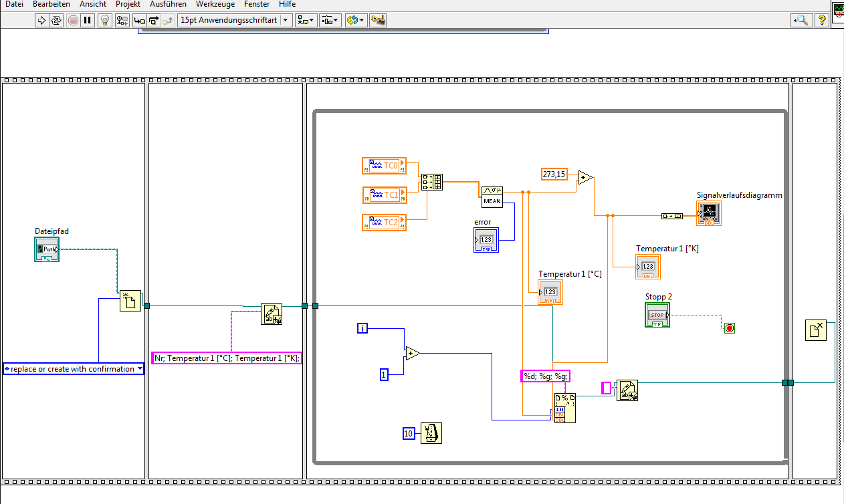Open the Fenster menu
844x504 pixels.
point(257,4)
